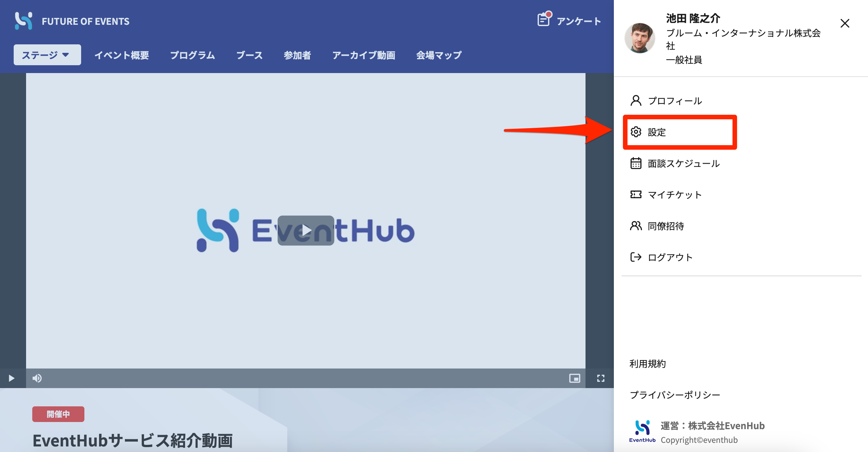Click the アンケート text link
Image resolution: width=868 pixels, height=452 pixels.
[579, 21]
